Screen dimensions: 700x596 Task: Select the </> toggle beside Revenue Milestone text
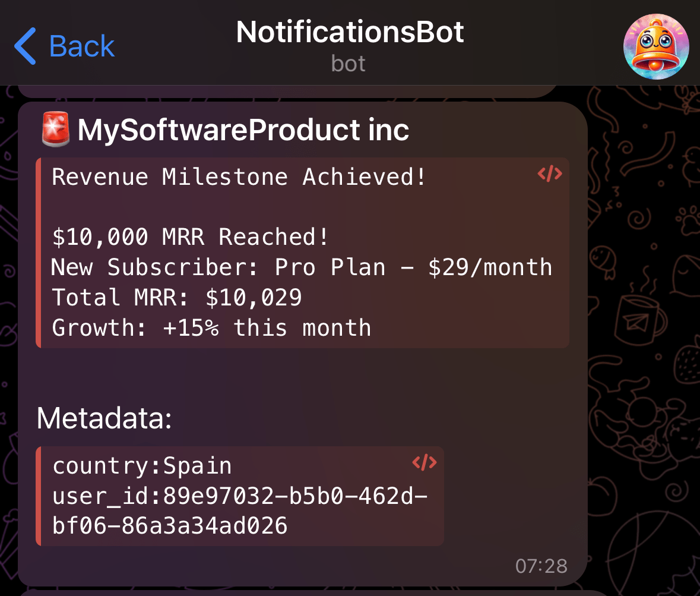click(x=549, y=174)
